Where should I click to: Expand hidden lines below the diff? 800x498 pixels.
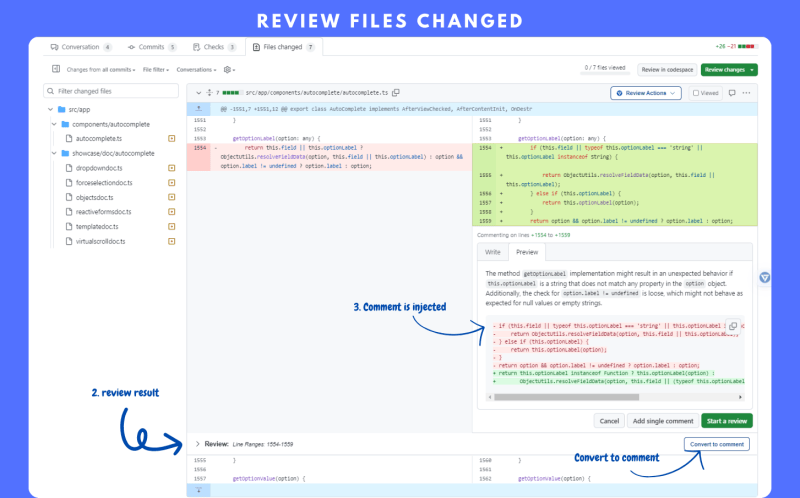pyautogui.click(x=199, y=490)
